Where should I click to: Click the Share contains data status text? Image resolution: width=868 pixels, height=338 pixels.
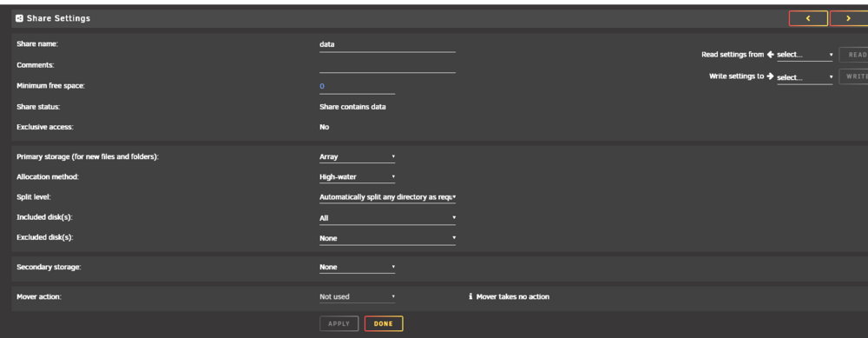[352, 107]
